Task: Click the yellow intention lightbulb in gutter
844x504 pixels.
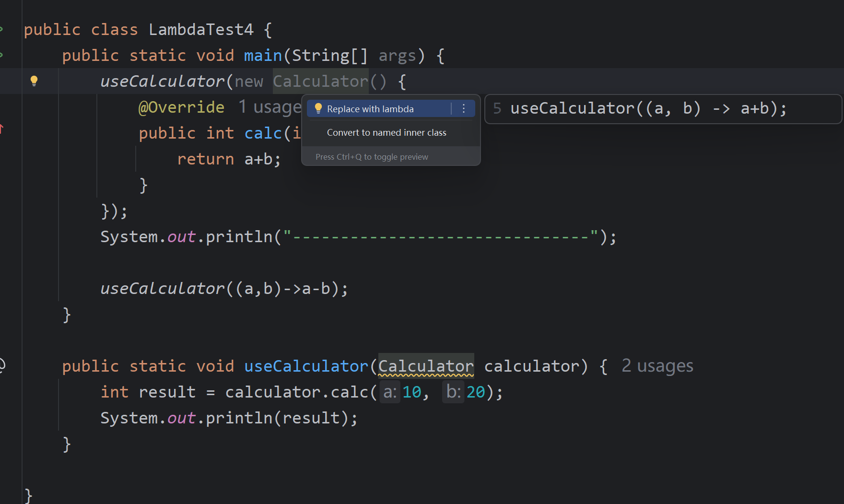Action: point(34,81)
